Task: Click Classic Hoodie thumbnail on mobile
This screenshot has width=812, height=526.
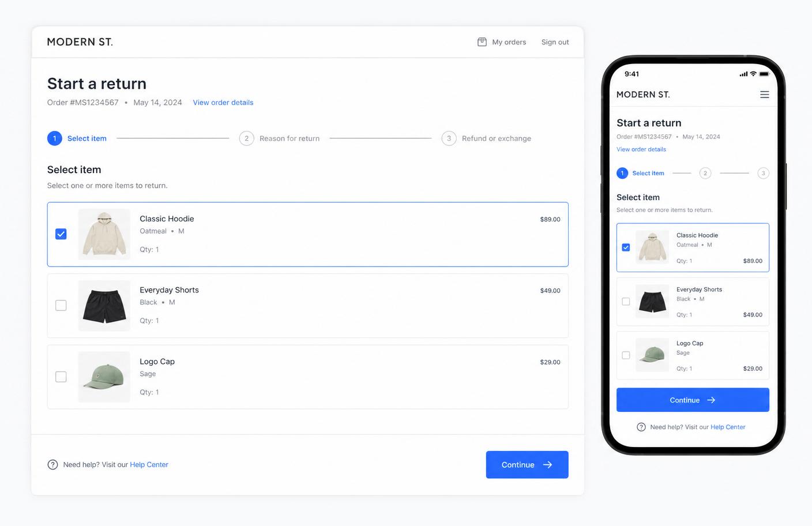Action: 652,247
